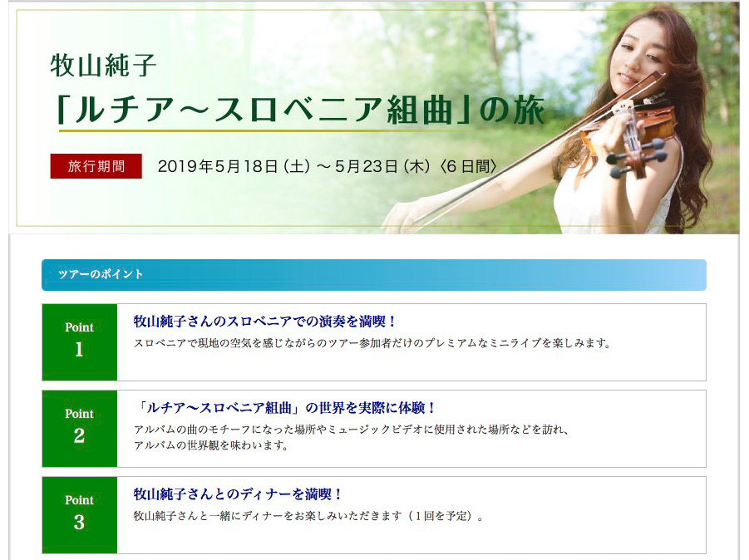Click the travel dates 2019年5月18日 text
This screenshot has height=560, width=749.
[328, 166]
